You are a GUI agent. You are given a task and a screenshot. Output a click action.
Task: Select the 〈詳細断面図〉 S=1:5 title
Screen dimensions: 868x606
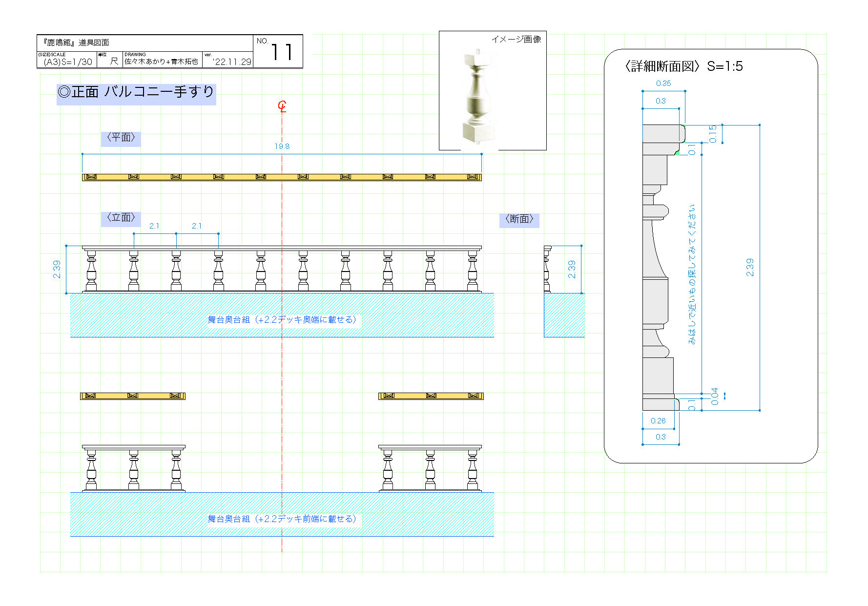(683, 66)
